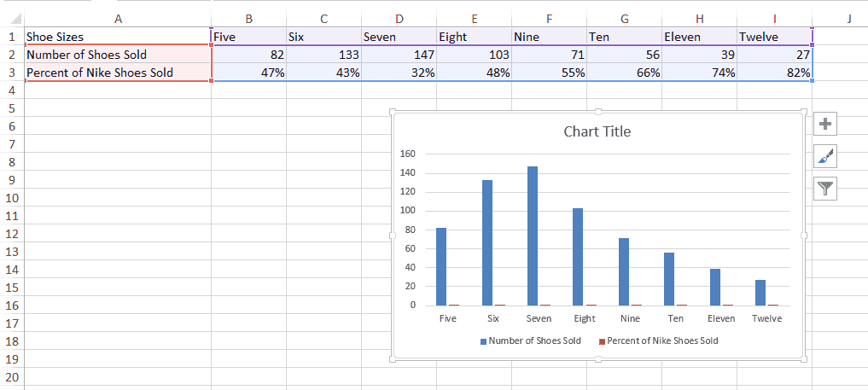Viewport: 868px width, 390px height.
Task: Click the Eight label on chart axis
Action: [x=585, y=318]
